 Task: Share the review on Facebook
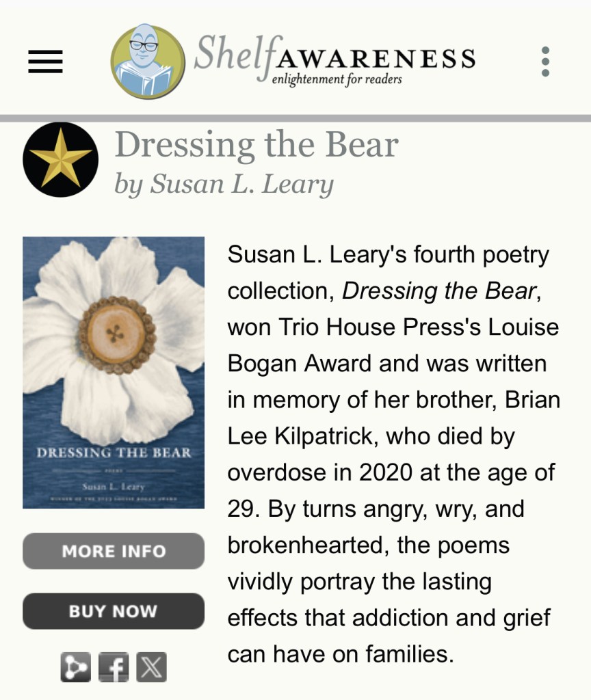[x=114, y=667]
